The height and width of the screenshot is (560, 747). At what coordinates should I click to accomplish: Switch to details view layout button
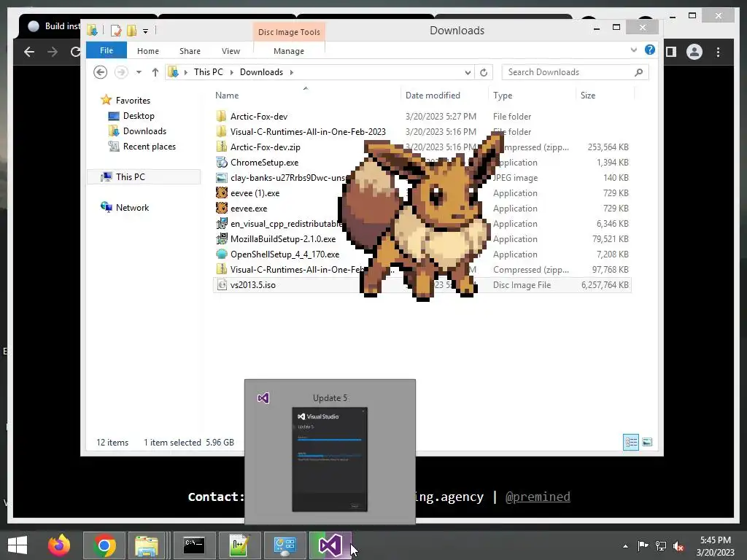coord(631,443)
